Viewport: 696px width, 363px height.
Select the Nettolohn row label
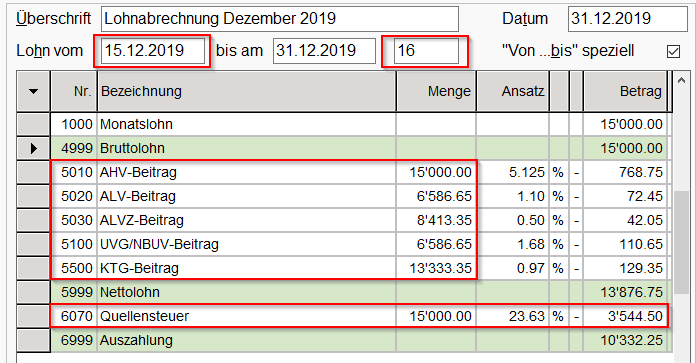pos(130,292)
